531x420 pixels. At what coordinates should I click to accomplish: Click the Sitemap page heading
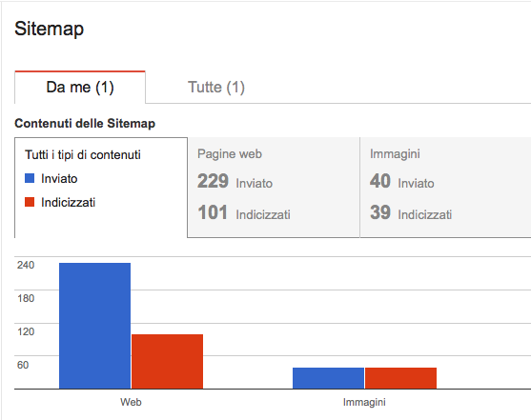(x=50, y=29)
